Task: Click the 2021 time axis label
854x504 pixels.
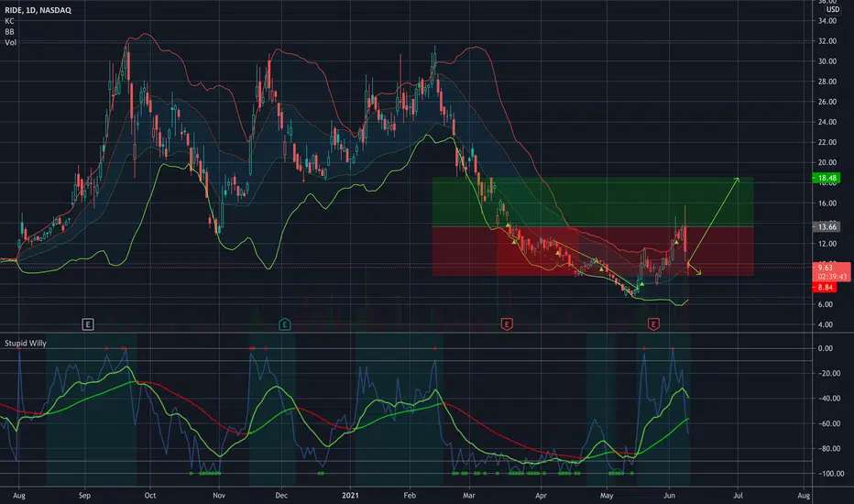Action: (350, 496)
